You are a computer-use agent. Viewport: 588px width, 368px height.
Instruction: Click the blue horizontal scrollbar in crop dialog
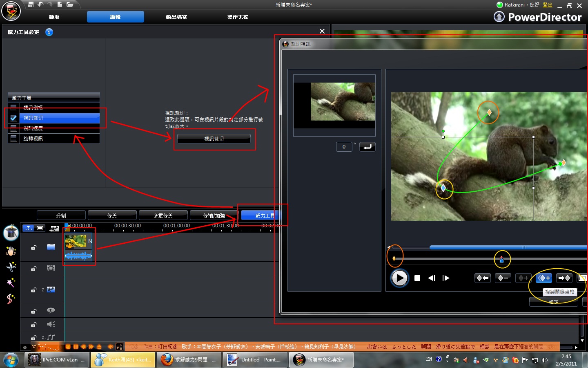pyautogui.click(x=508, y=247)
